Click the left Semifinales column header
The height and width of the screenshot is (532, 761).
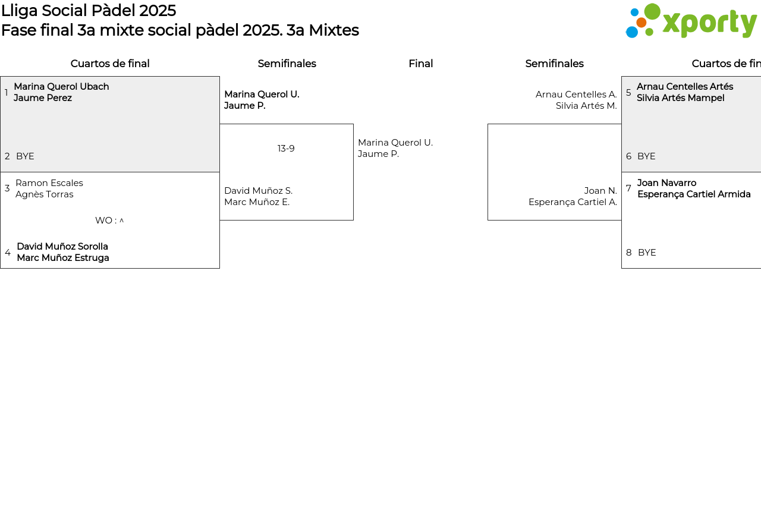[287, 64]
